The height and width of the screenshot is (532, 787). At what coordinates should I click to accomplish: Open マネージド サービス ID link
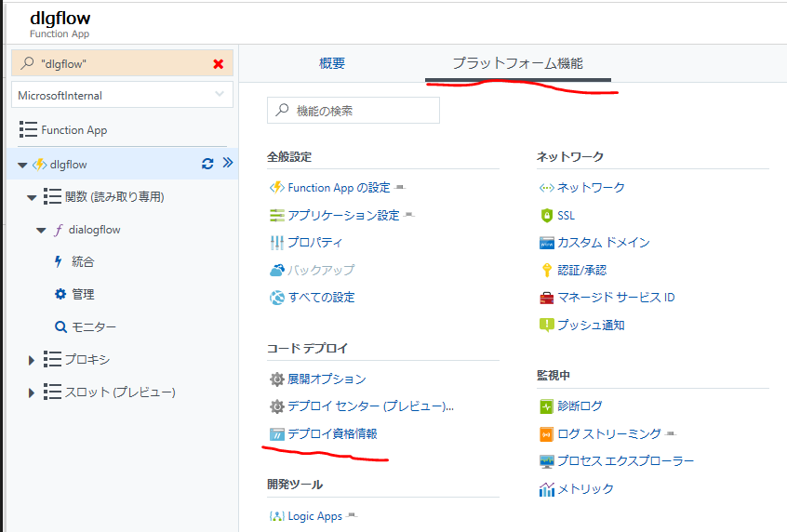pyautogui.click(x=616, y=298)
